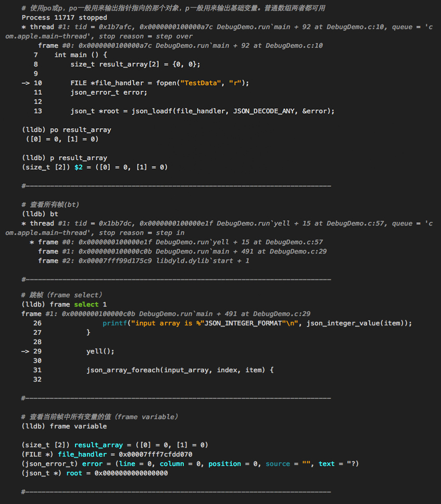Click the 'frame #2' libdyld.dylib backtrace entry
Image resolution: width=441 pixels, height=504 pixels.
coord(143,261)
